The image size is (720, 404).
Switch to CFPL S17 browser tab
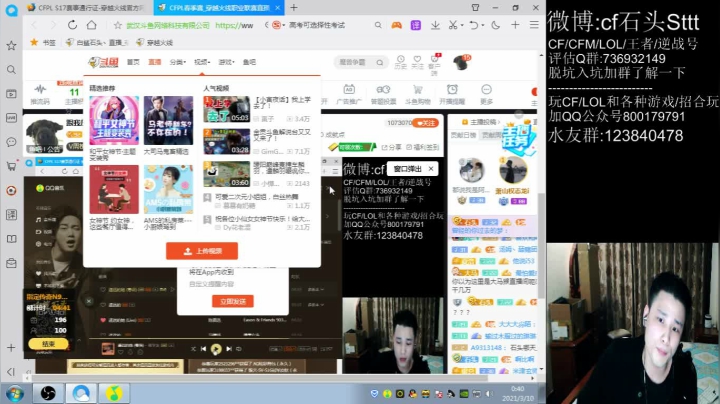[85, 8]
